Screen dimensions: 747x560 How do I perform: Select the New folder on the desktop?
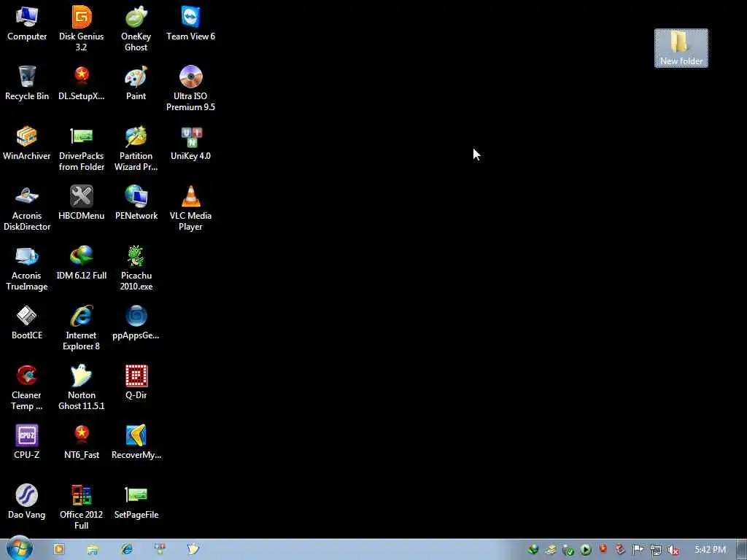point(681,48)
